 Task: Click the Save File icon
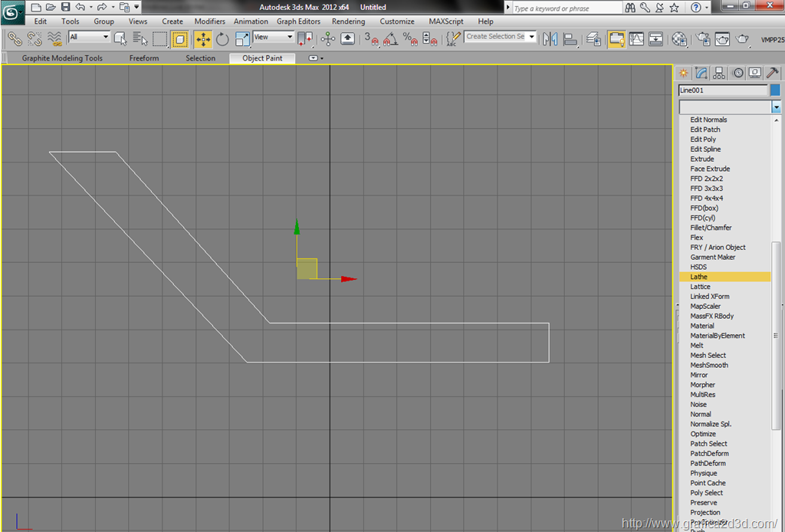pos(66,7)
